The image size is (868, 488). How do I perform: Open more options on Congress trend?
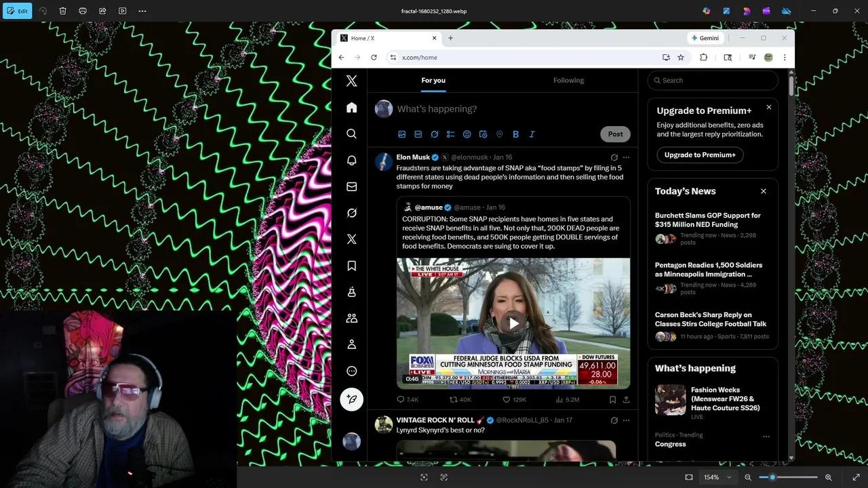[x=766, y=436]
